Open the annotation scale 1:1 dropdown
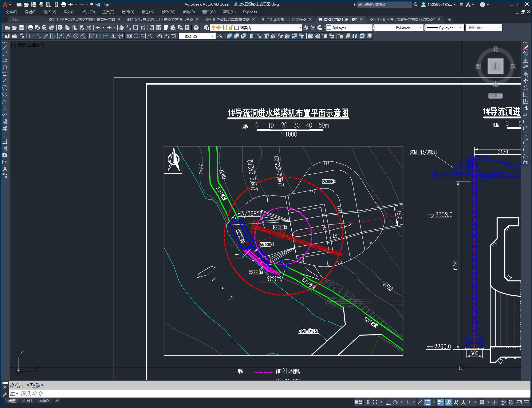This screenshot has width=532, height=408. 472,402
